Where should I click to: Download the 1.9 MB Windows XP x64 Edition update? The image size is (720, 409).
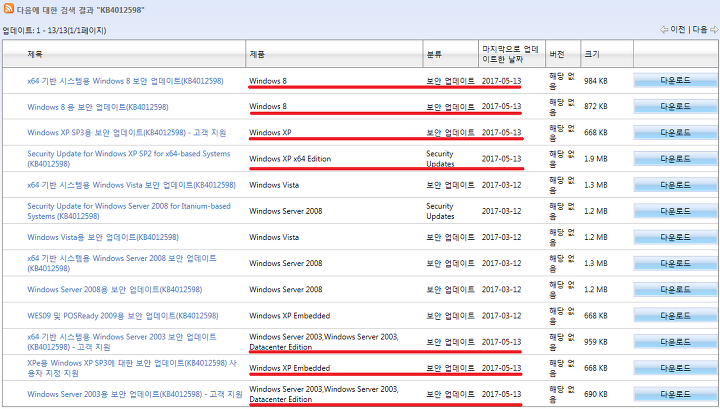(675, 159)
